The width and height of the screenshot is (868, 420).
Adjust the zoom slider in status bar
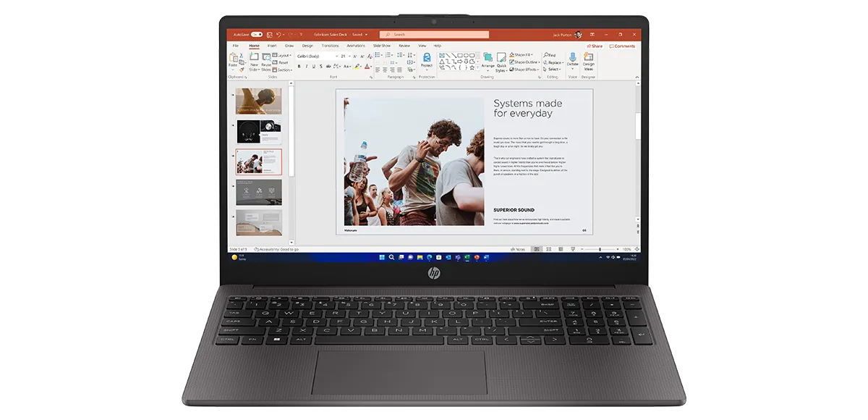coord(600,249)
